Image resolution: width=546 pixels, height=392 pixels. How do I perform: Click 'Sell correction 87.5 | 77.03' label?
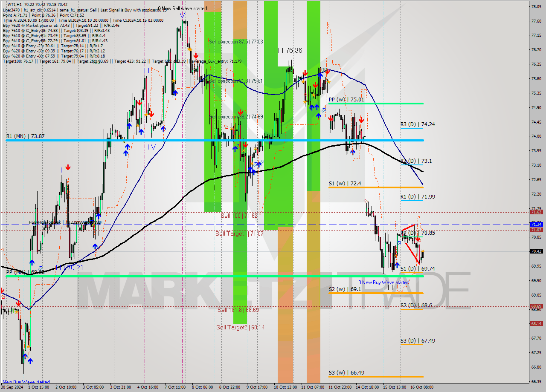coord(236,42)
